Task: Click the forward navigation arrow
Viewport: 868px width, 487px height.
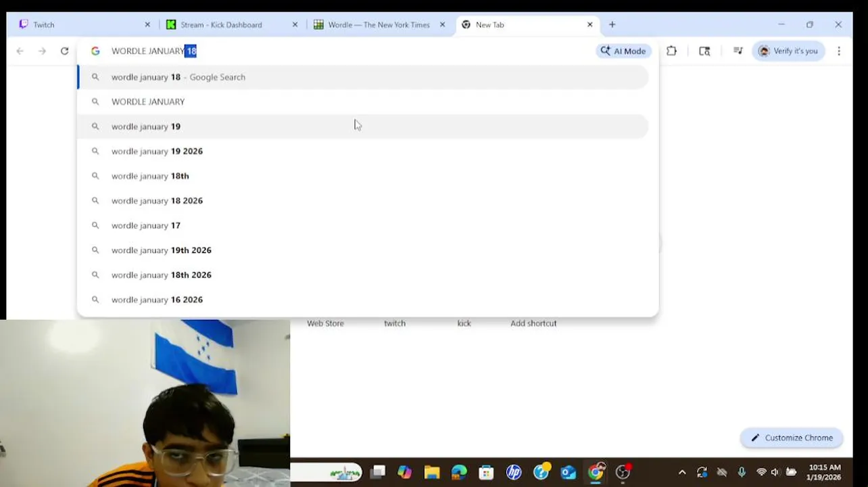Action: pyautogui.click(x=42, y=51)
